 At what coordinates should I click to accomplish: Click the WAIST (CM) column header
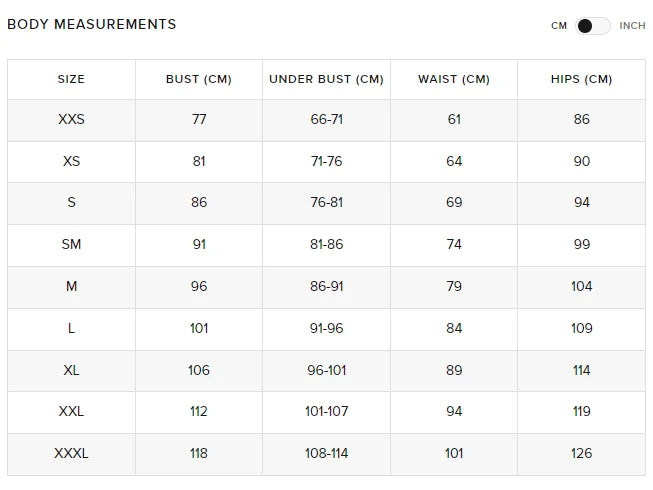tap(454, 79)
